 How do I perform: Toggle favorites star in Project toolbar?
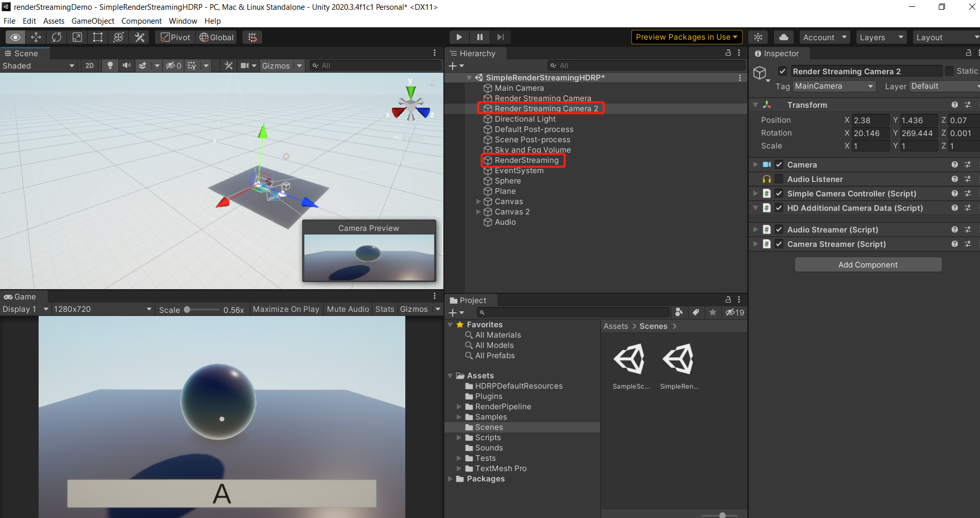click(713, 312)
